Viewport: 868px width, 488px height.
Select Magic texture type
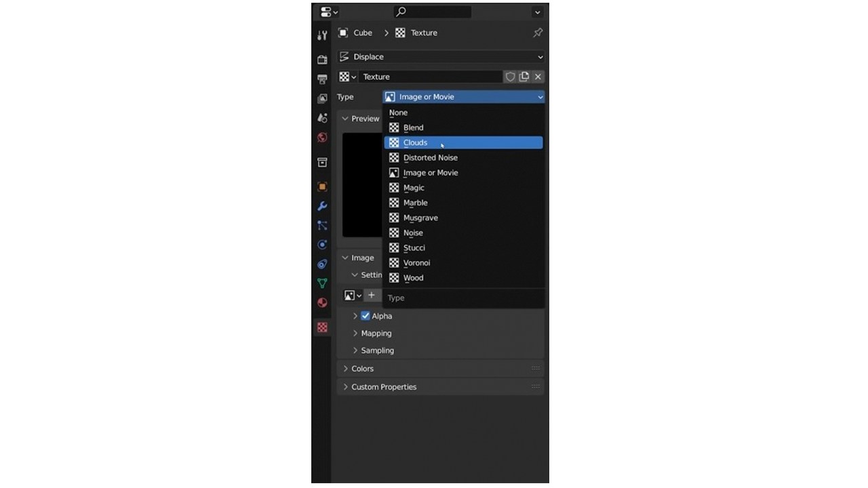[464, 188]
